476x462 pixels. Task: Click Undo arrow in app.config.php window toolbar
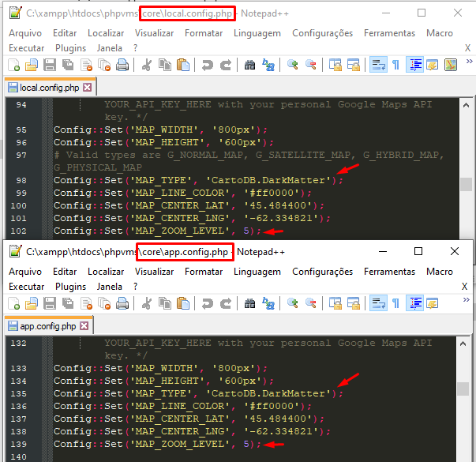click(x=208, y=303)
